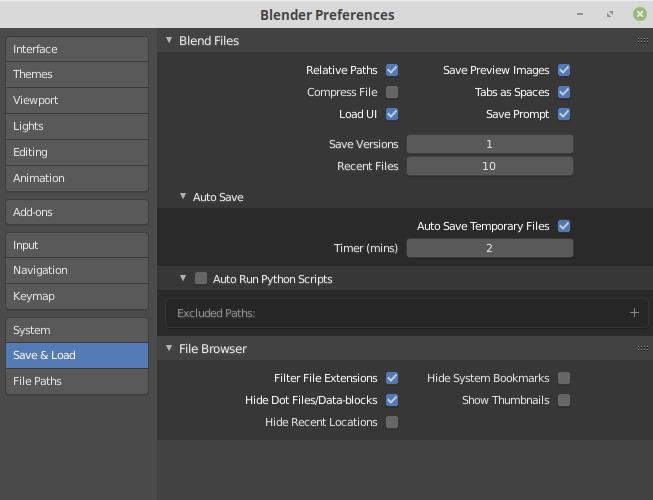Turn off Auto Save Temporary Files
Screen dimensions: 653x500
click(564, 226)
